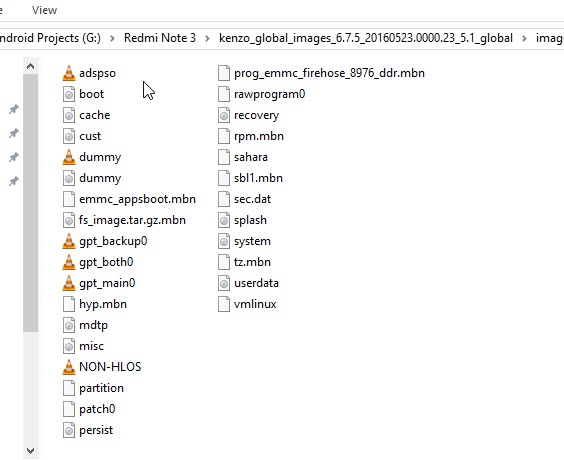The width and height of the screenshot is (564, 460).
Task: Click the persist disc image icon
Action: pos(69,430)
